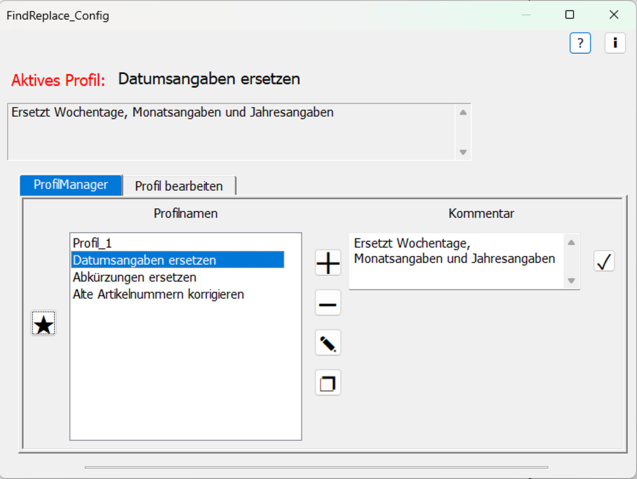This screenshot has height=479, width=637.
Task: Select the ProfilManager tab
Action: tap(71, 185)
